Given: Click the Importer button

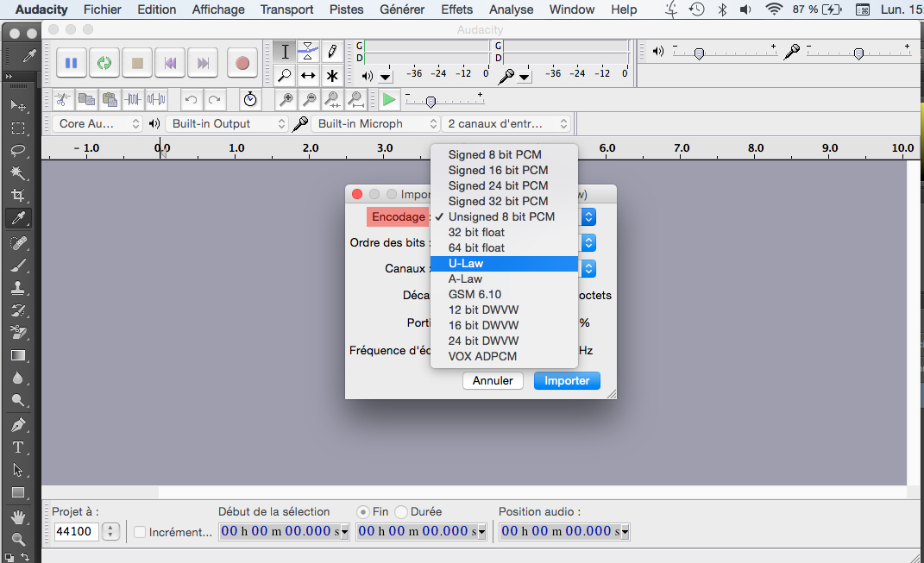Looking at the screenshot, I should pos(567,380).
